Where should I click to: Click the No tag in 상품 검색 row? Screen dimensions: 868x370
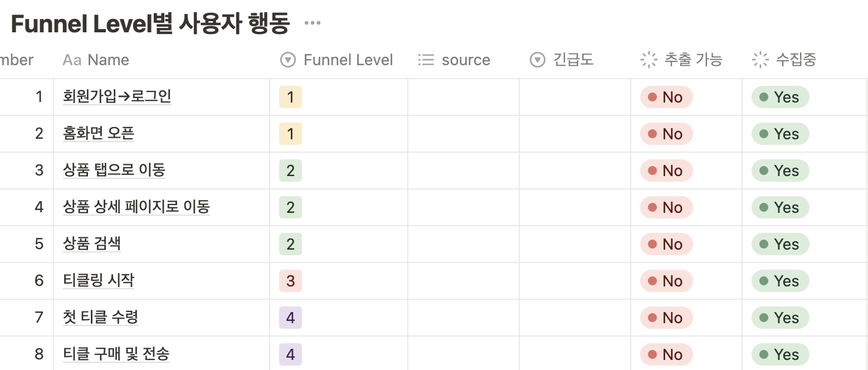point(666,244)
